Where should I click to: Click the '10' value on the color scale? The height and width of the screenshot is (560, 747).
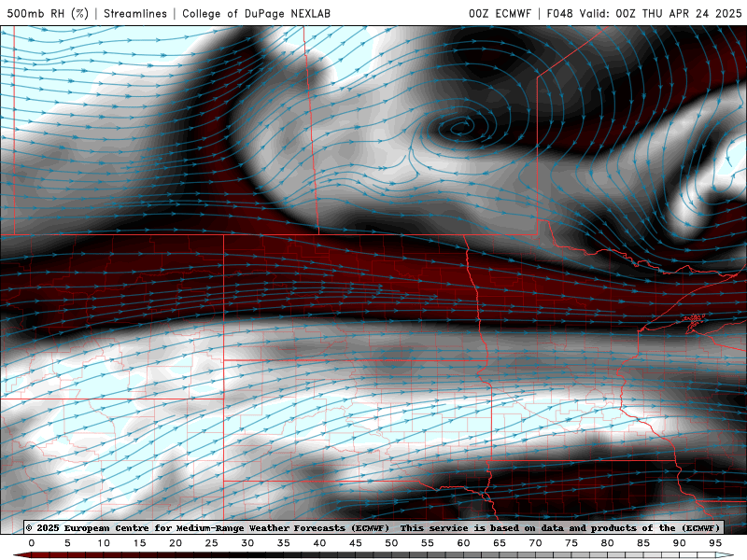[104, 543]
